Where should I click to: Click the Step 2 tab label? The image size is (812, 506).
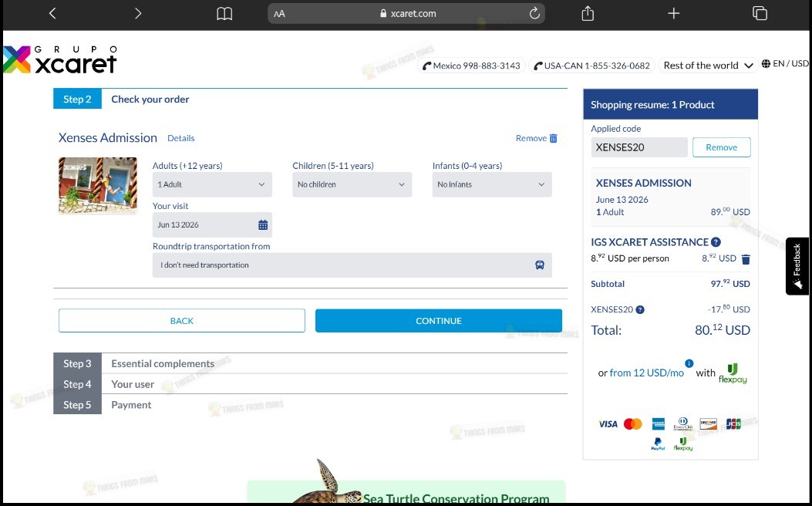tap(77, 99)
